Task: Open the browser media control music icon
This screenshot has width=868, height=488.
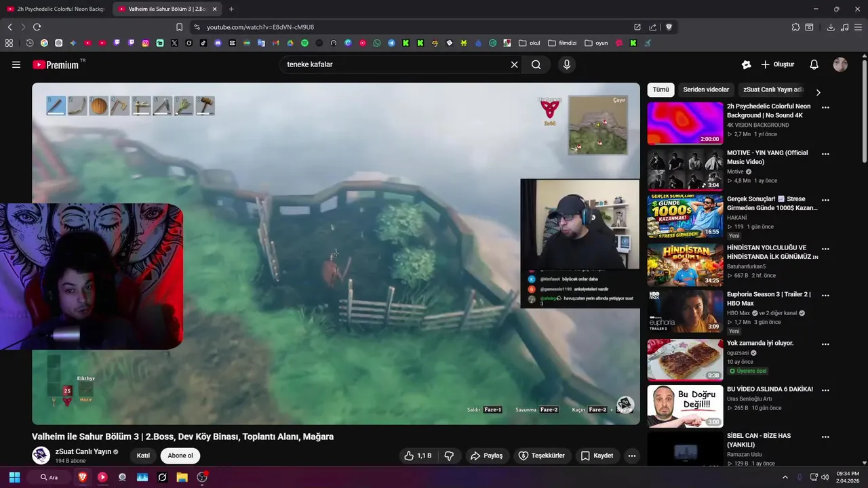Action: (x=844, y=27)
